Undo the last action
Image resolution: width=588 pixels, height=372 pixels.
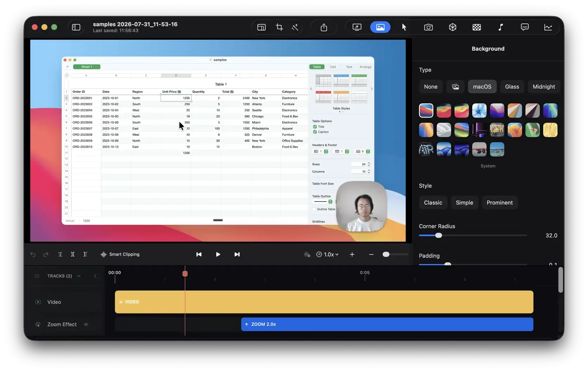pyautogui.click(x=33, y=254)
